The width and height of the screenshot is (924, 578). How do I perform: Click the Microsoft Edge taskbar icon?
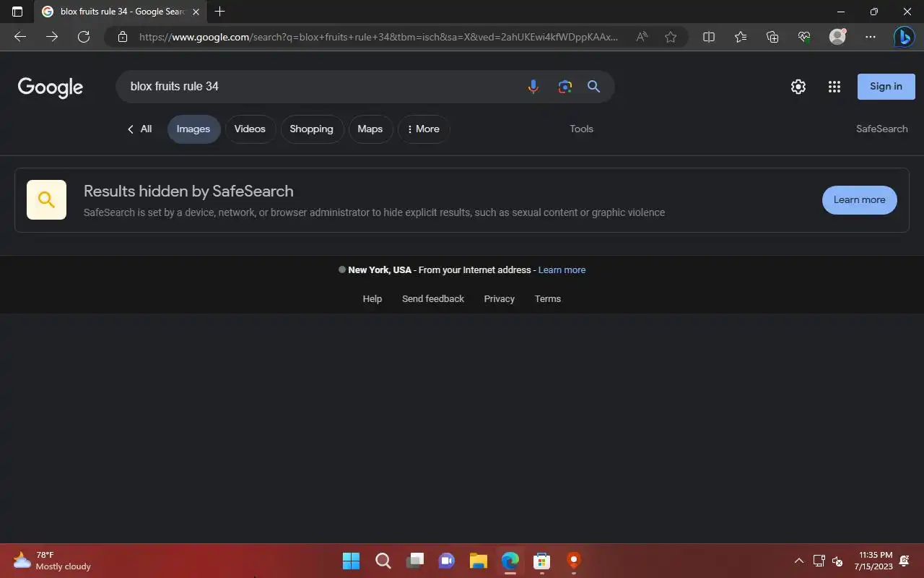pos(510,561)
